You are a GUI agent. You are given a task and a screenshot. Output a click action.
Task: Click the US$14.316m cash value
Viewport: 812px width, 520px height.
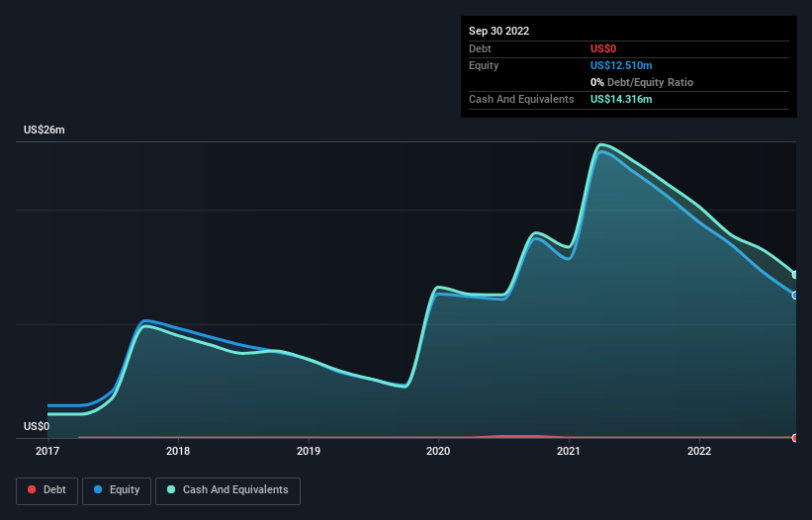tap(621, 99)
